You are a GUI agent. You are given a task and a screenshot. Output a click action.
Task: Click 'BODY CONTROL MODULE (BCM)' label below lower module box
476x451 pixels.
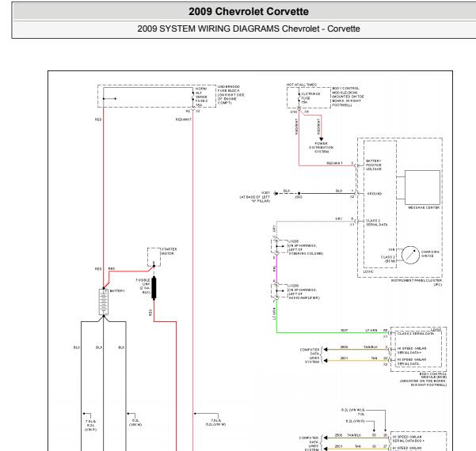pos(424,380)
